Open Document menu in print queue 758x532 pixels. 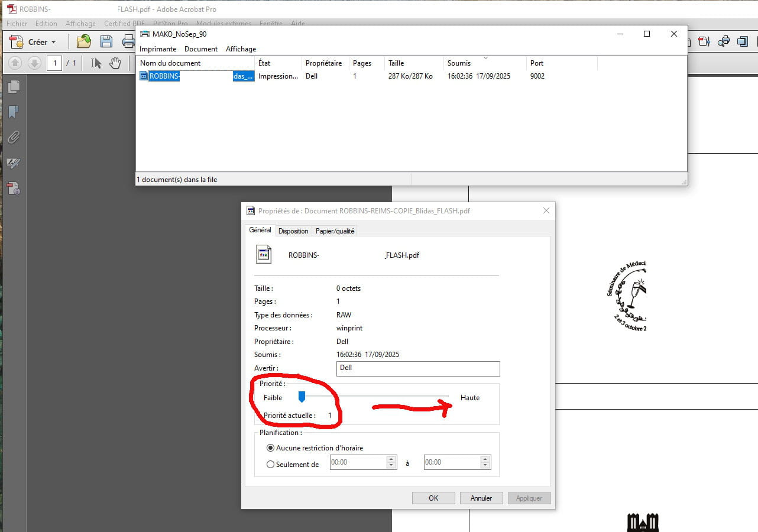(201, 49)
